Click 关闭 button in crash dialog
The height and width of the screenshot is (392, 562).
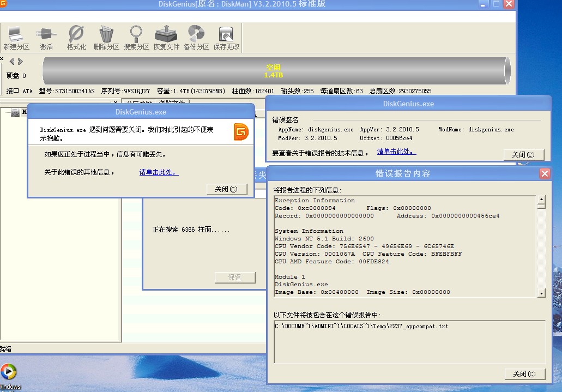tap(227, 189)
